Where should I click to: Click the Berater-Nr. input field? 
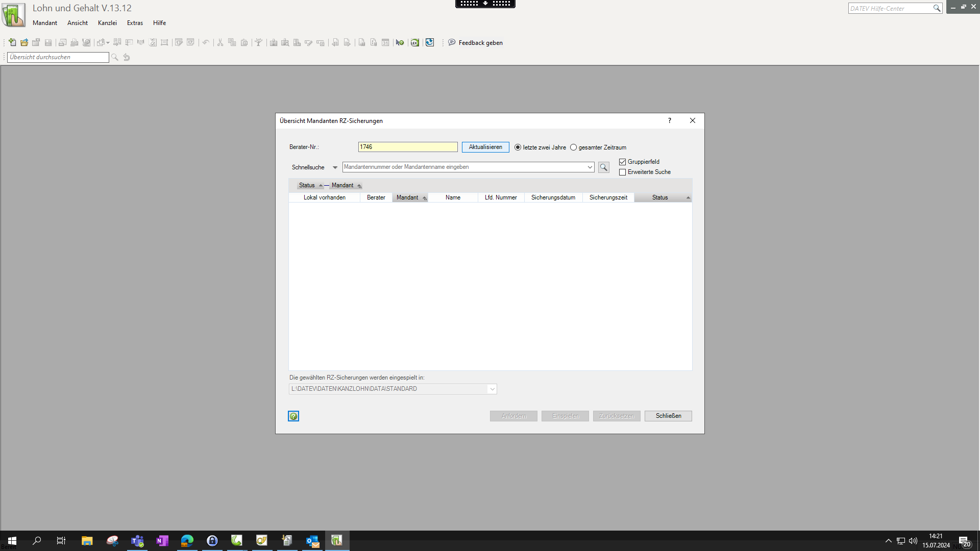[407, 147]
